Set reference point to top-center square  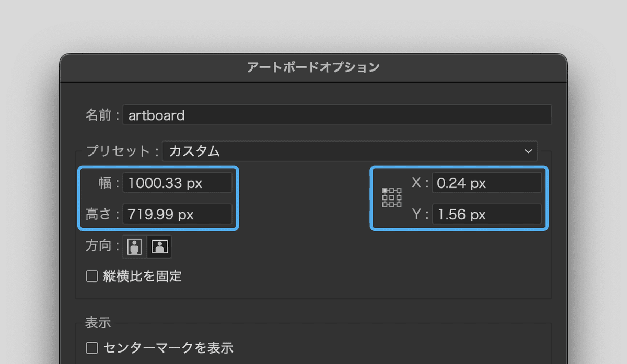[392, 191]
